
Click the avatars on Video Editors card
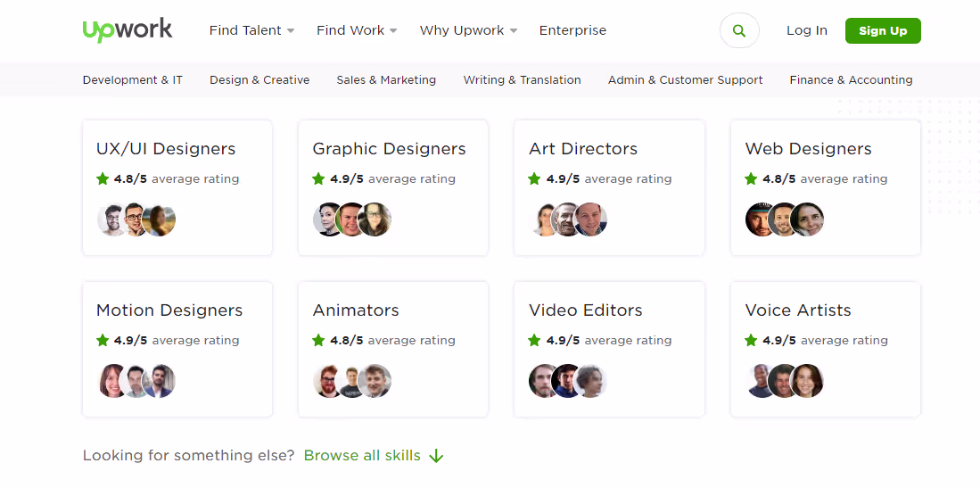point(568,381)
